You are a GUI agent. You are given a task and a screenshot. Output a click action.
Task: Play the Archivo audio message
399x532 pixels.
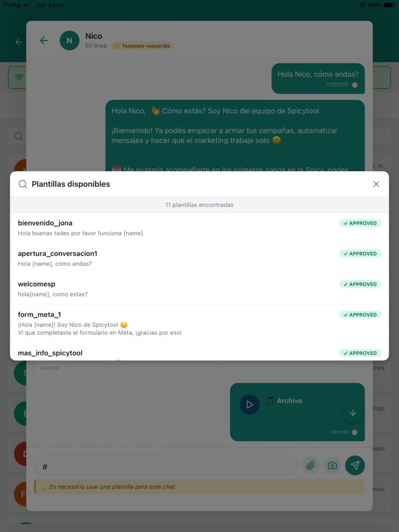(x=249, y=405)
